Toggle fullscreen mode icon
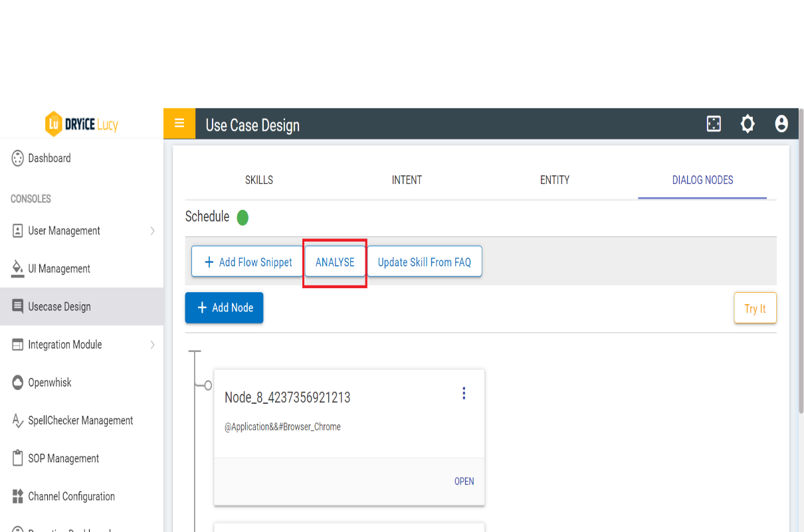Image resolution: width=804 pixels, height=532 pixels. [714, 124]
